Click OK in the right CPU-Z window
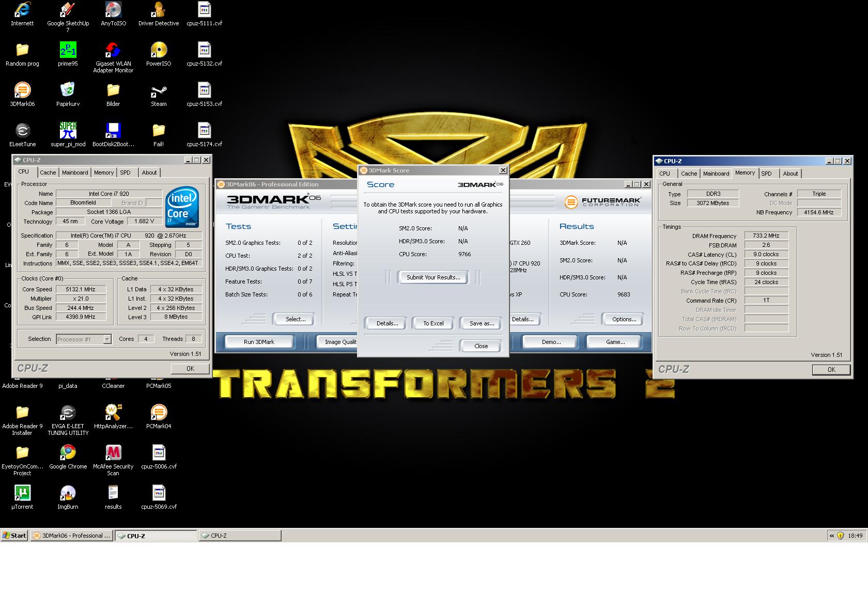868x595 pixels. pyautogui.click(x=831, y=369)
